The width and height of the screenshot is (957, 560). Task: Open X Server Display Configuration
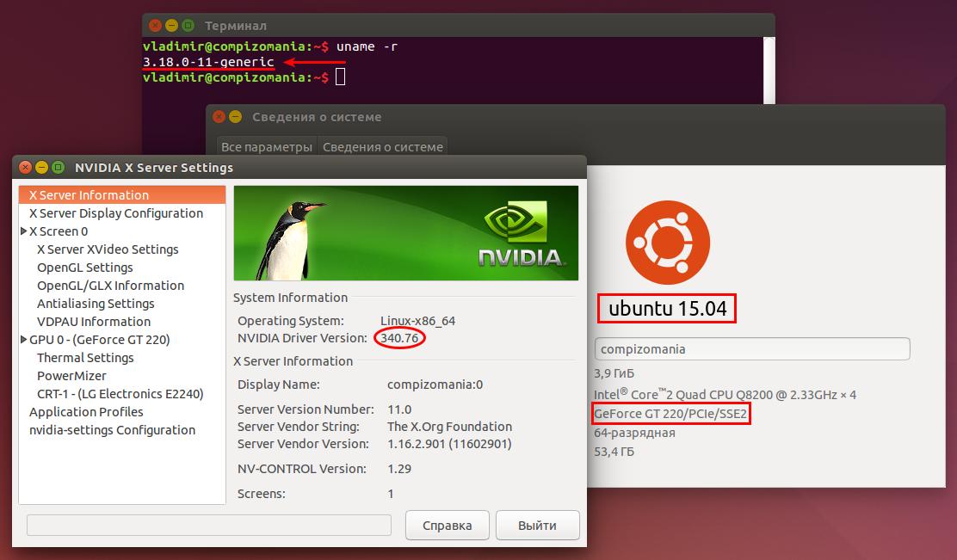click(116, 213)
